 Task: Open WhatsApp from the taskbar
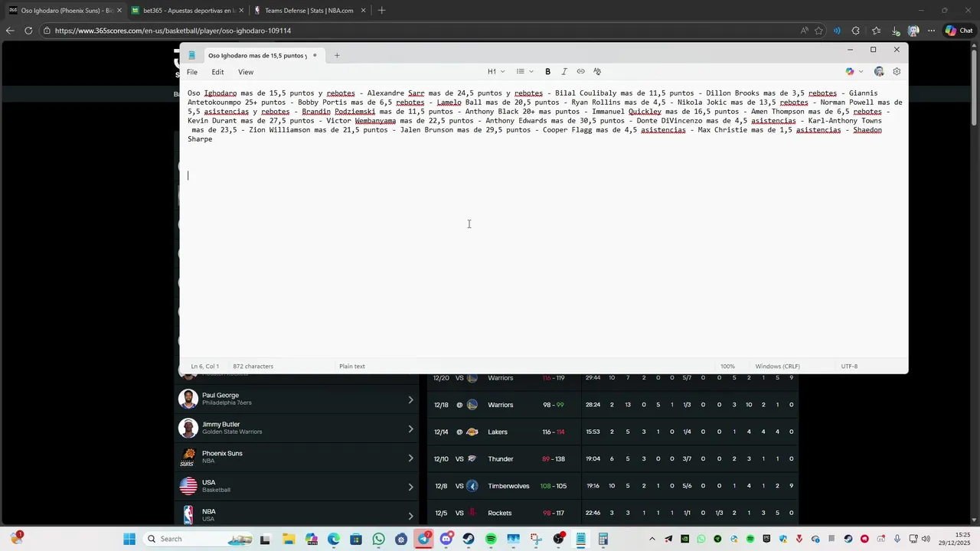[x=378, y=539]
